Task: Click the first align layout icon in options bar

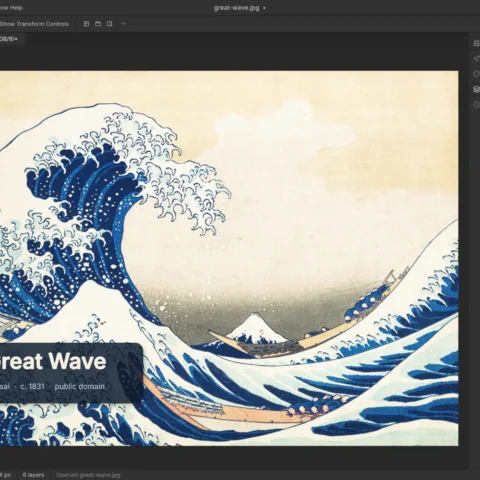Action: point(86,24)
